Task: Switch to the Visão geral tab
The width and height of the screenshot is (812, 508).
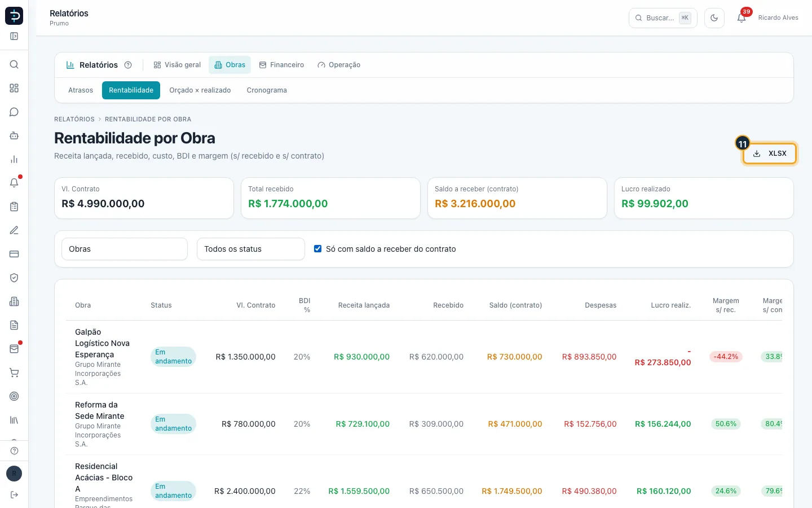Action: point(177,65)
